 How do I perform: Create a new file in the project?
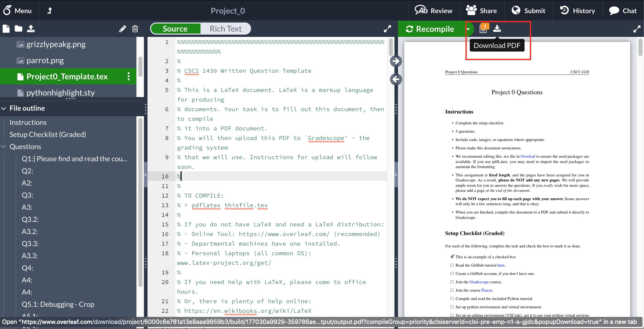click(x=6, y=29)
